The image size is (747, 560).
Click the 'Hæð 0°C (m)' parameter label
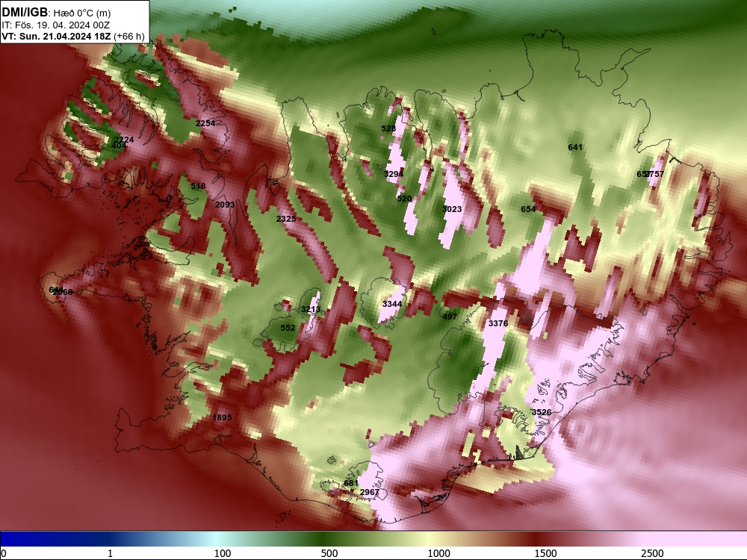tap(81, 13)
